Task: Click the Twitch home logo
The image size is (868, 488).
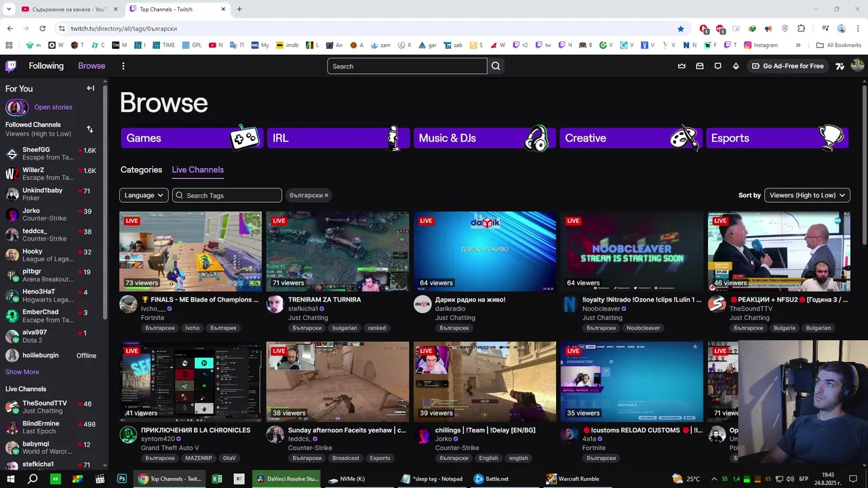Action: coord(11,66)
